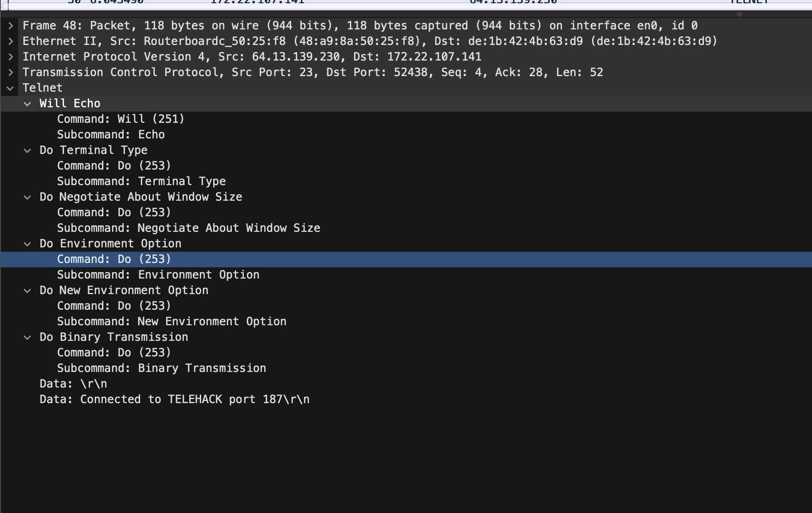The image size is (812, 513).
Task: Select the Connected to TELEHACK data line
Action: point(174,399)
